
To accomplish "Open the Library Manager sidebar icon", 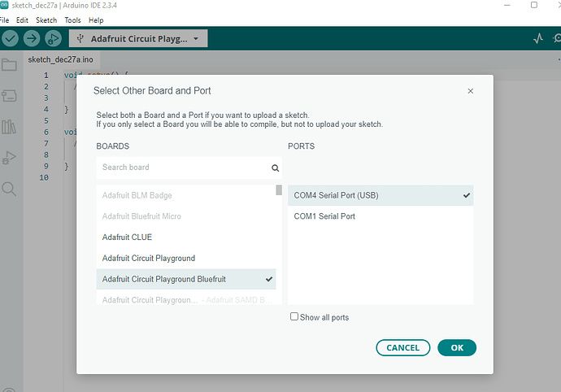I will [9, 126].
